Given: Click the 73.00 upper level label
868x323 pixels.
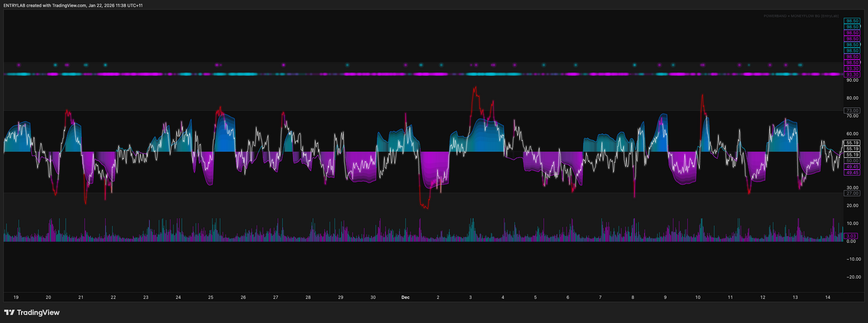Looking at the screenshot, I should 852,110.
